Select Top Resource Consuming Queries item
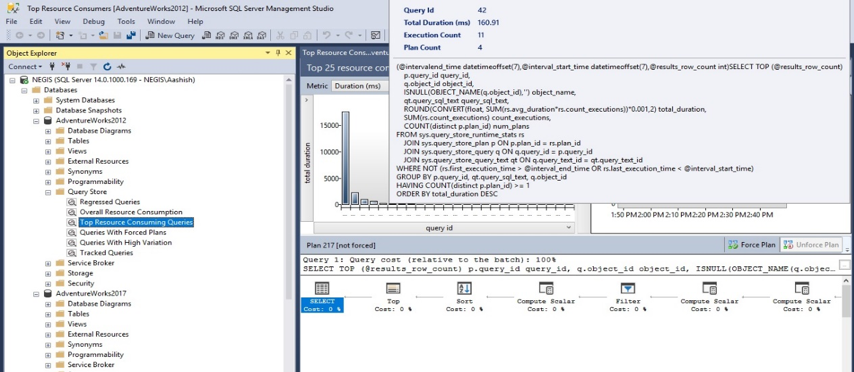854x372 pixels. [136, 222]
